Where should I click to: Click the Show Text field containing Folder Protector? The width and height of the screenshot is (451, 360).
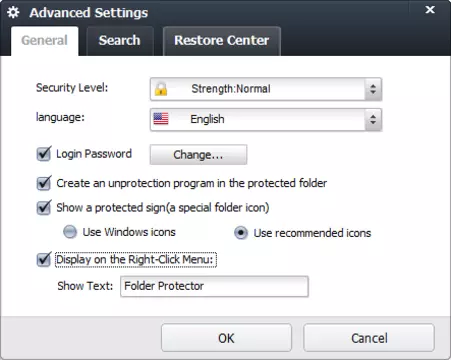click(x=214, y=286)
